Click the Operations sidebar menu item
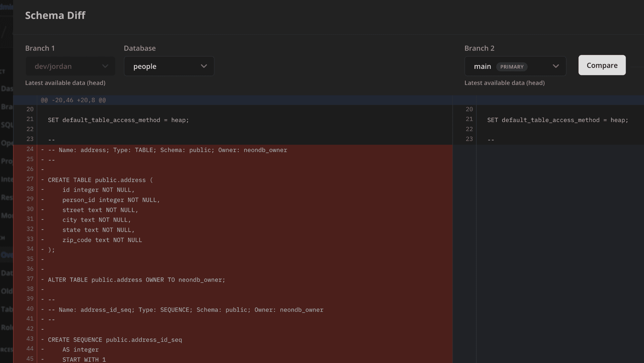644x363 pixels. (x=6, y=143)
